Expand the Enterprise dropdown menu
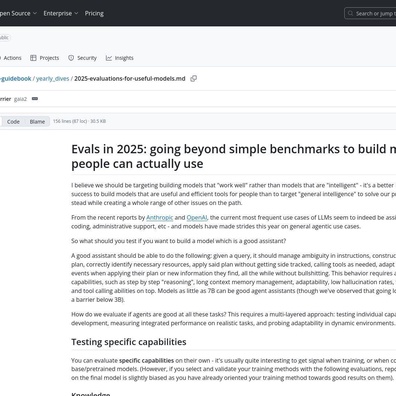Viewport: 396px width, 396px height. tap(60, 13)
